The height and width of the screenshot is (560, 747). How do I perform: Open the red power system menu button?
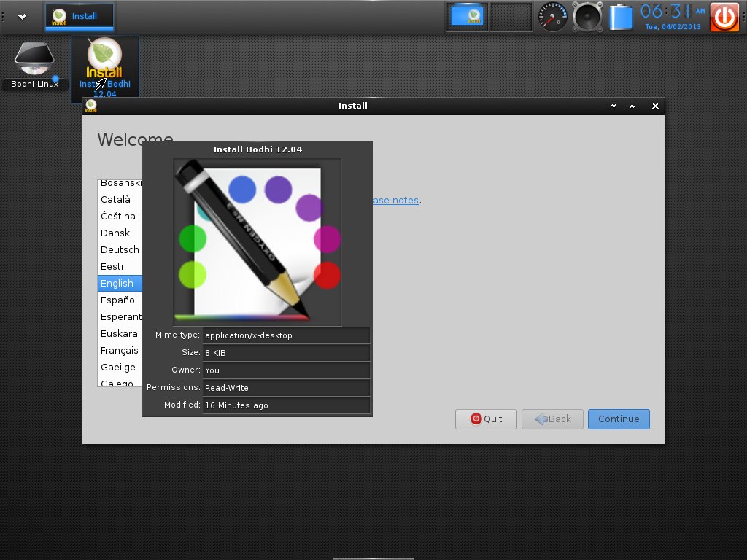[x=724, y=17]
